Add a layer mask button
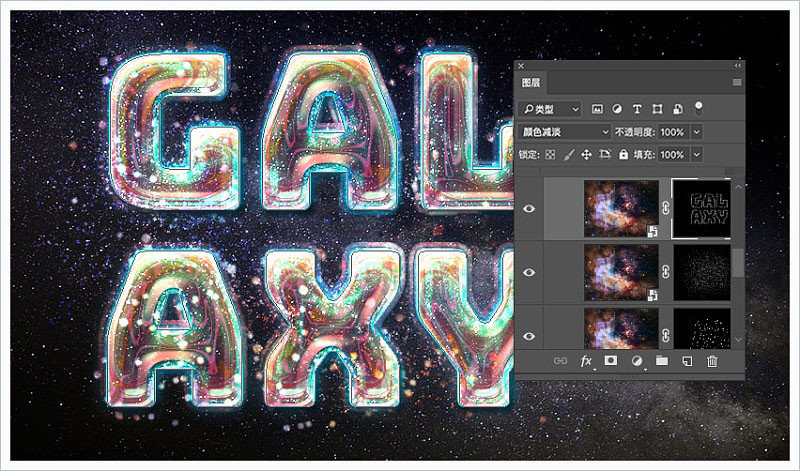Viewport: 800px width, 471px height. click(x=611, y=361)
